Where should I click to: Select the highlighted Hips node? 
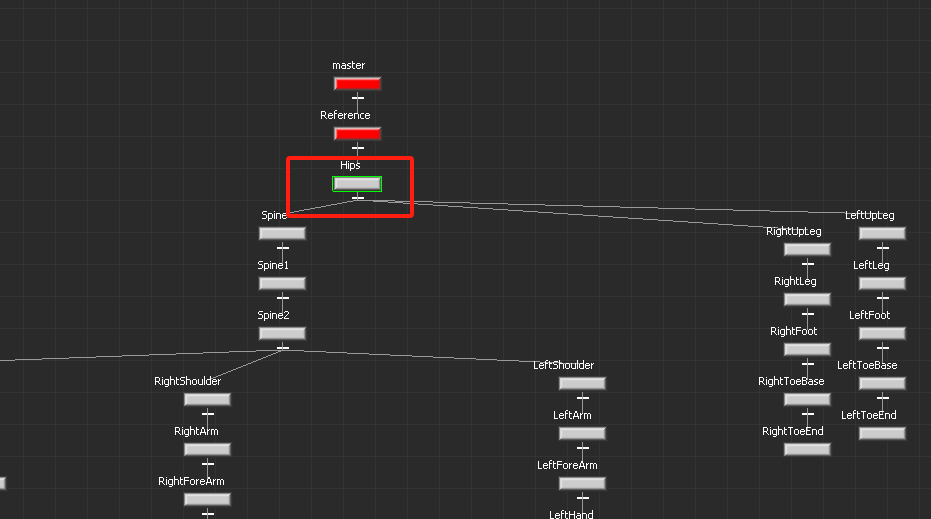357,184
